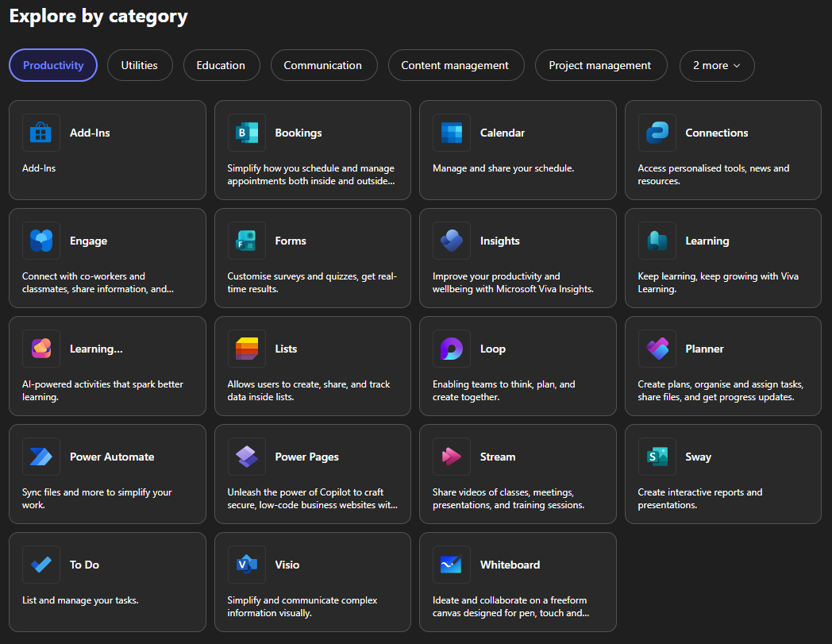Click the Viva Learning icon

[x=657, y=241]
